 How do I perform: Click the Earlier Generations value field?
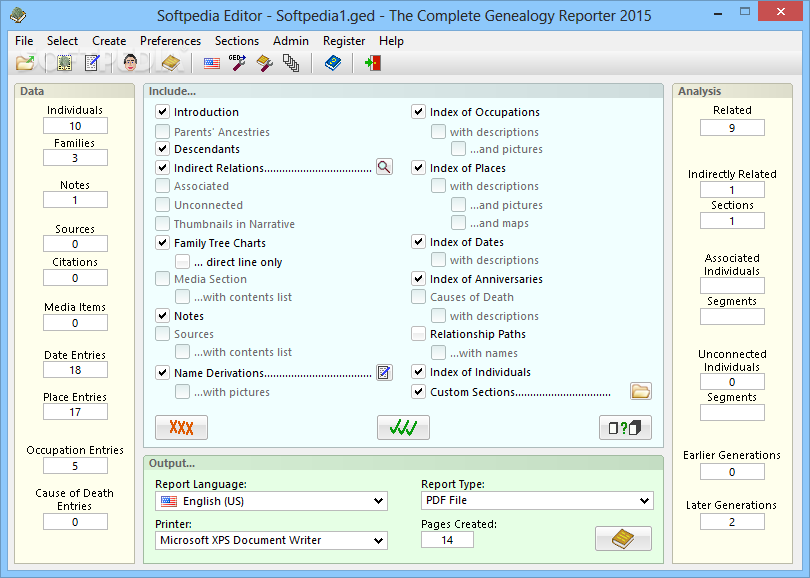click(732, 472)
